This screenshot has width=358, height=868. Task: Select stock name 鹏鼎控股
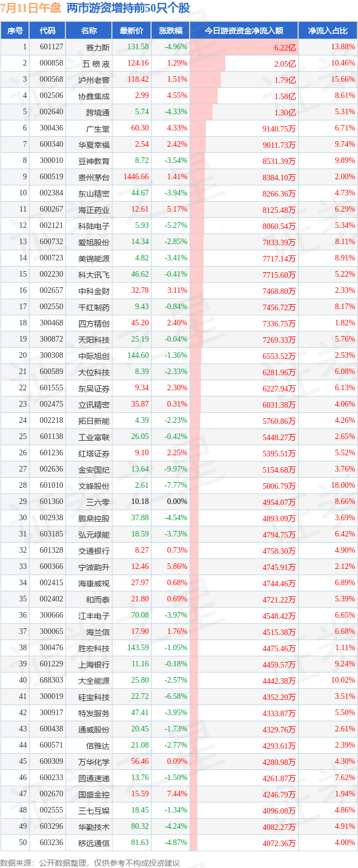(x=94, y=519)
